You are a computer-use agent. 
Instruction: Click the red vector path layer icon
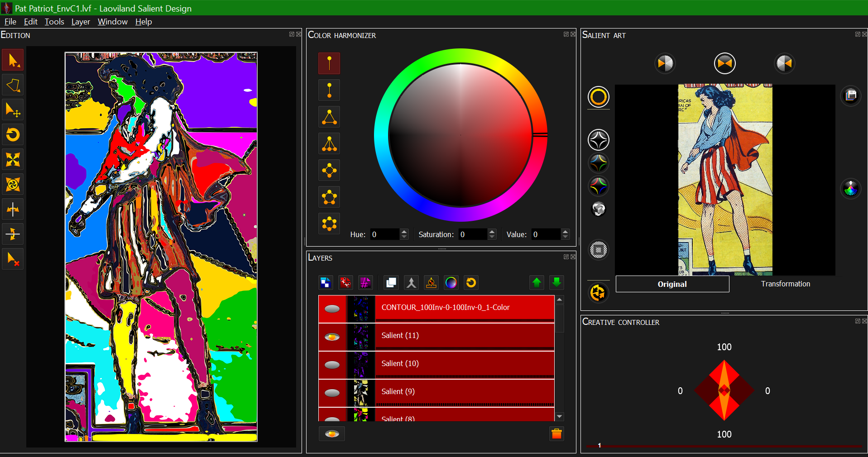(x=345, y=283)
